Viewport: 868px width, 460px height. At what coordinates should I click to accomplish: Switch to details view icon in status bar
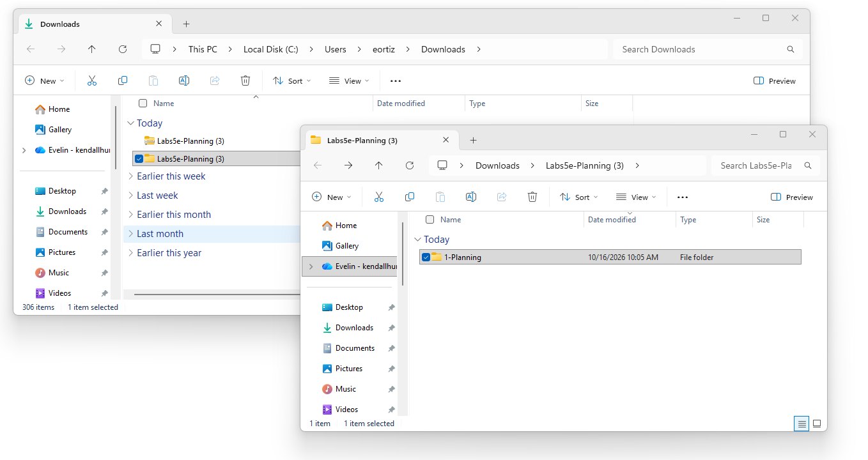802,424
